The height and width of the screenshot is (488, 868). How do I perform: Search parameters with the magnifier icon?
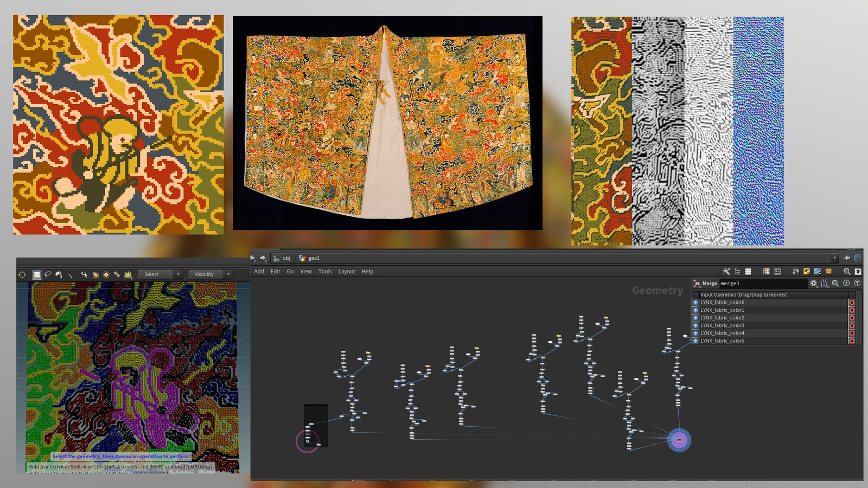coord(835,283)
